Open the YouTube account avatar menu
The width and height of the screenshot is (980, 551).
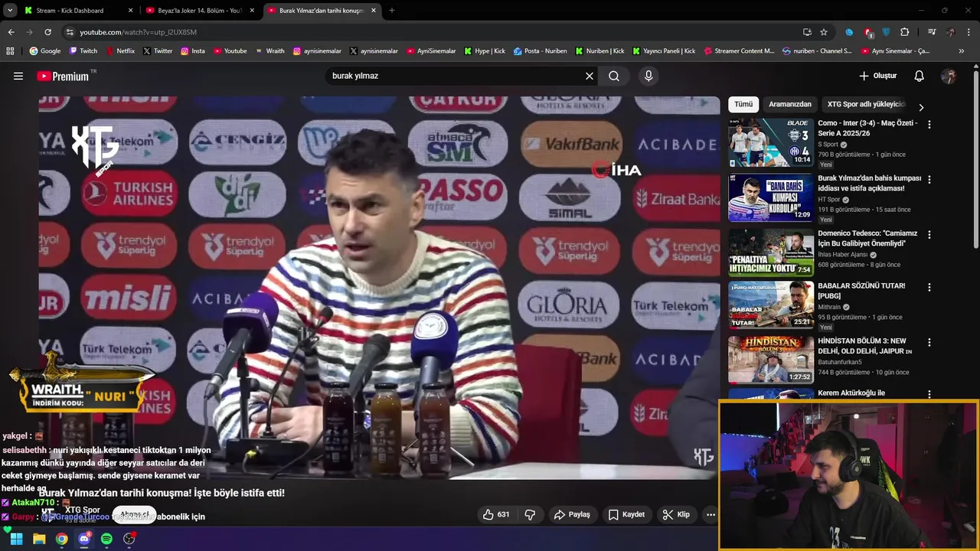pyautogui.click(x=949, y=76)
